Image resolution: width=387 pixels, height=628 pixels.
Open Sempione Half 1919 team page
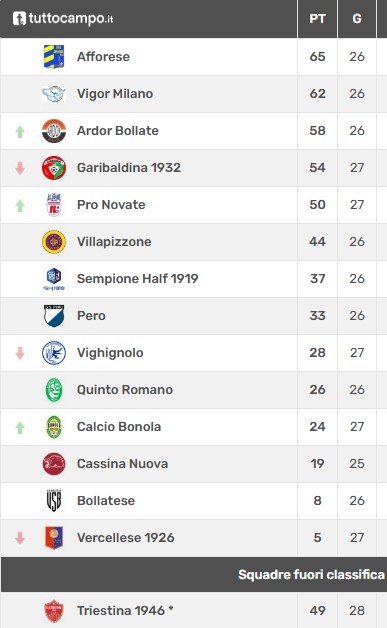137,279
